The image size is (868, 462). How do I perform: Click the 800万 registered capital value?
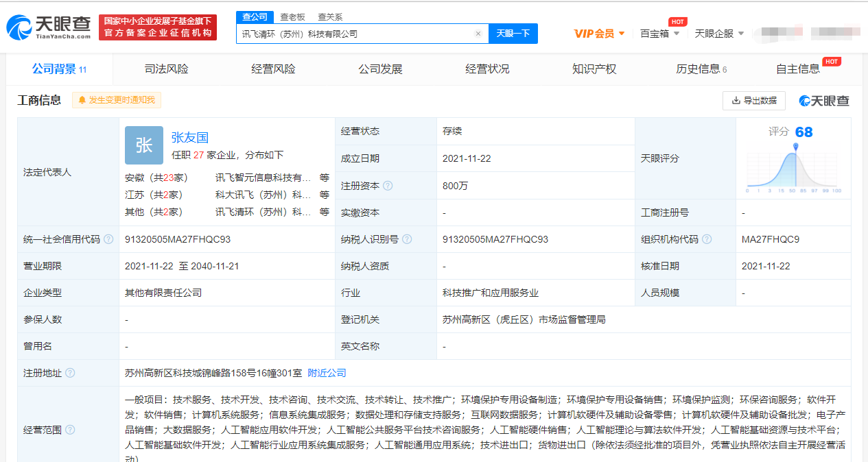point(456,186)
